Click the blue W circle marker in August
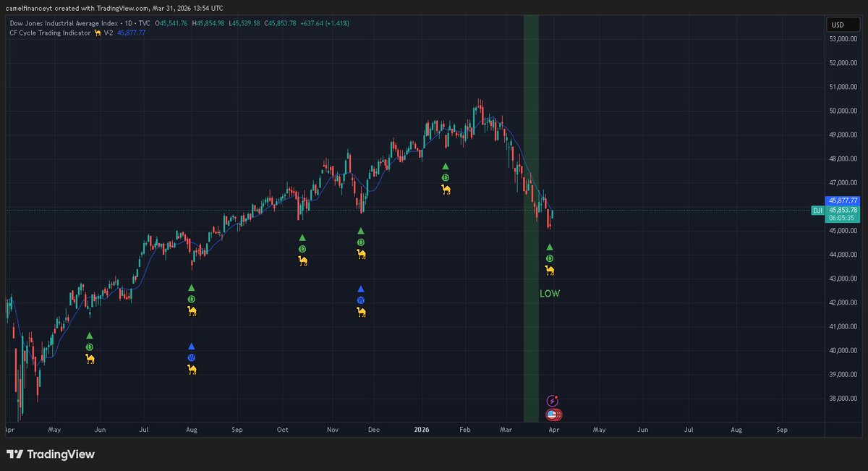Viewport: 868px width, 471px height. tap(191, 357)
